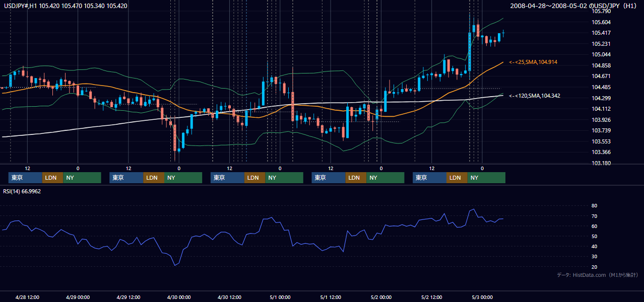Click RSI scale level 80
The width and height of the screenshot is (644, 302).
(x=594, y=206)
